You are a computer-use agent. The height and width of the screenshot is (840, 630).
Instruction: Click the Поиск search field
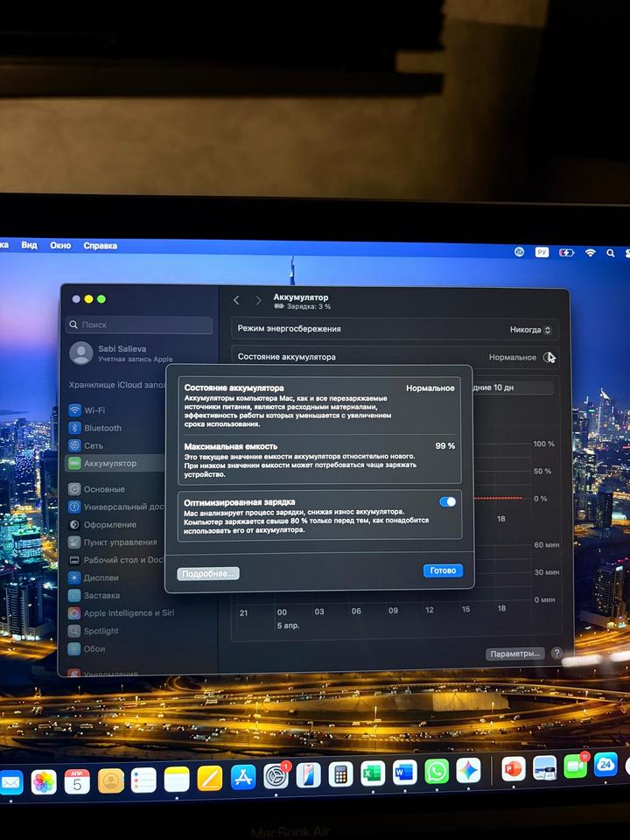pyautogui.click(x=140, y=325)
